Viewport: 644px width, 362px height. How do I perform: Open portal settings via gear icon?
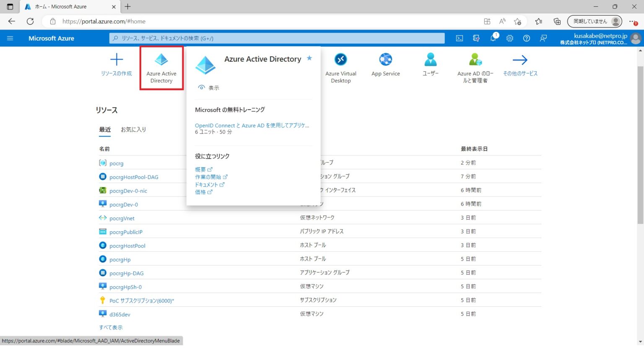pos(509,38)
